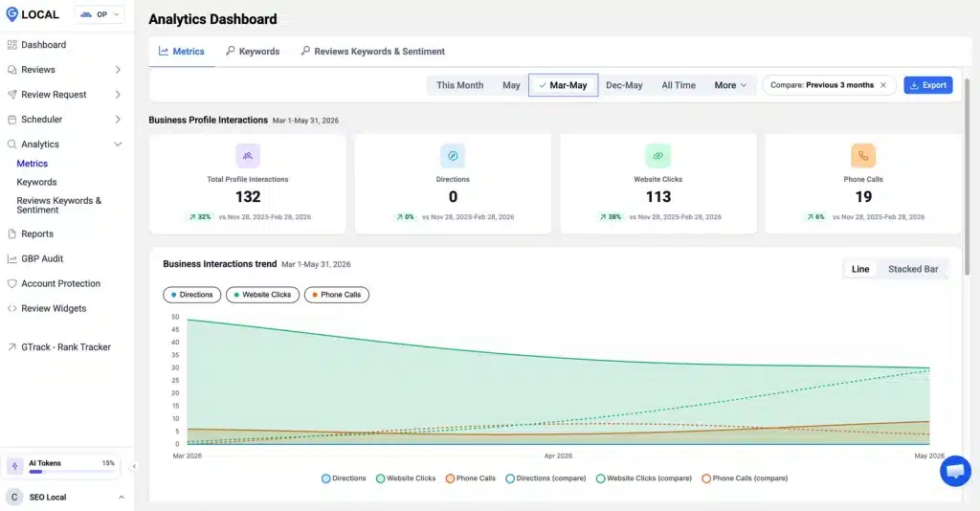980x511 pixels.
Task: Expand the Review Request submenu chevron
Action: (x=118, y=95)
